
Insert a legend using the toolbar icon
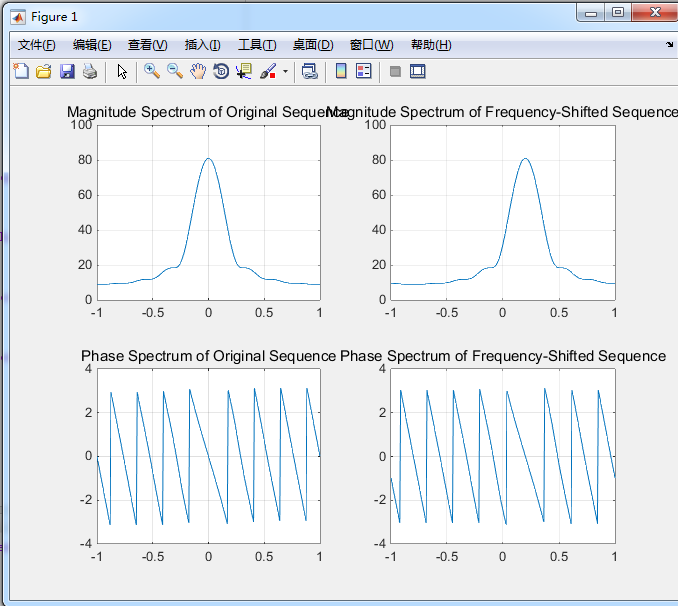(364, 71)
